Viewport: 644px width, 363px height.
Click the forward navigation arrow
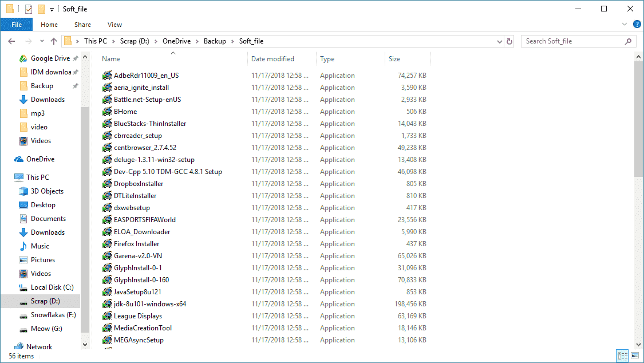[29, 41]
